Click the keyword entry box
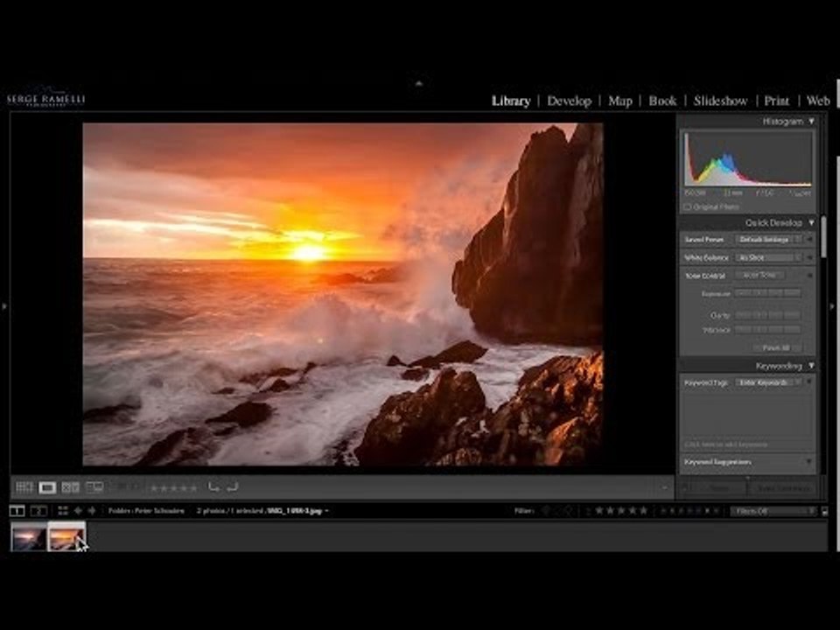Screen dimensions: 840x630 click(748, 416)
